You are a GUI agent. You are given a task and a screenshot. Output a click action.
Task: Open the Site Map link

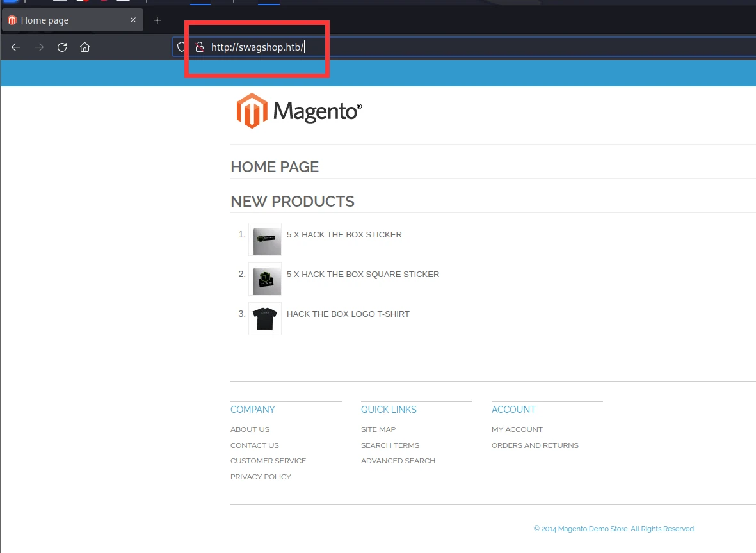378,429
